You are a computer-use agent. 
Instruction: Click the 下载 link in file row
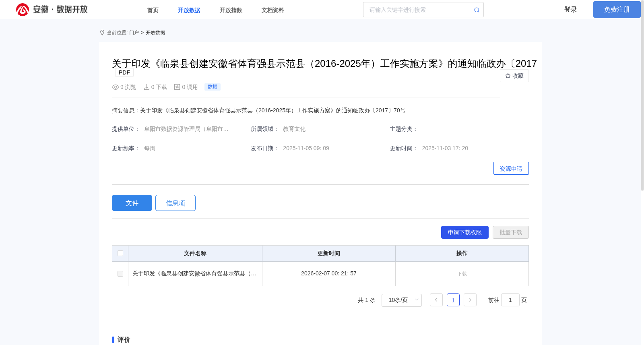462,274
